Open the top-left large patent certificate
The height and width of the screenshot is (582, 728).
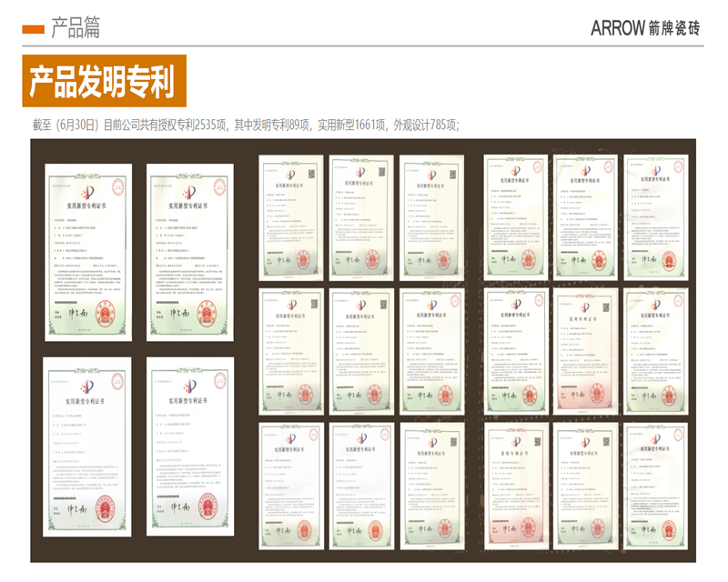(88, 252)
